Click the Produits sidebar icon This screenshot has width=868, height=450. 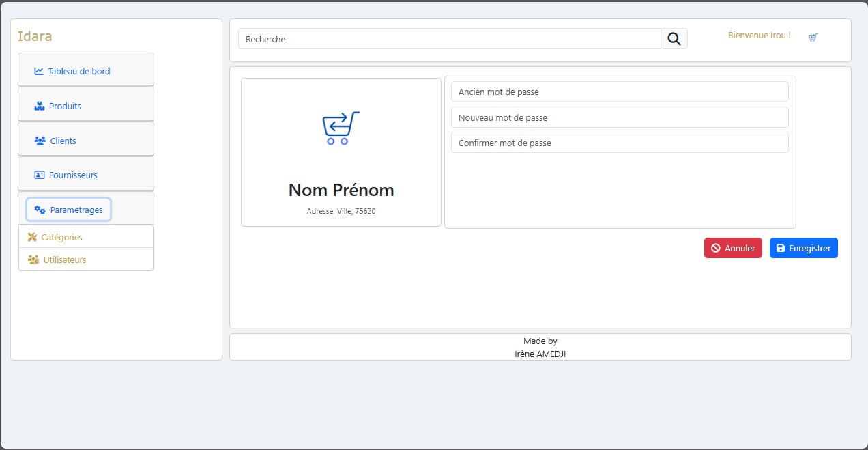coord(38,105)
